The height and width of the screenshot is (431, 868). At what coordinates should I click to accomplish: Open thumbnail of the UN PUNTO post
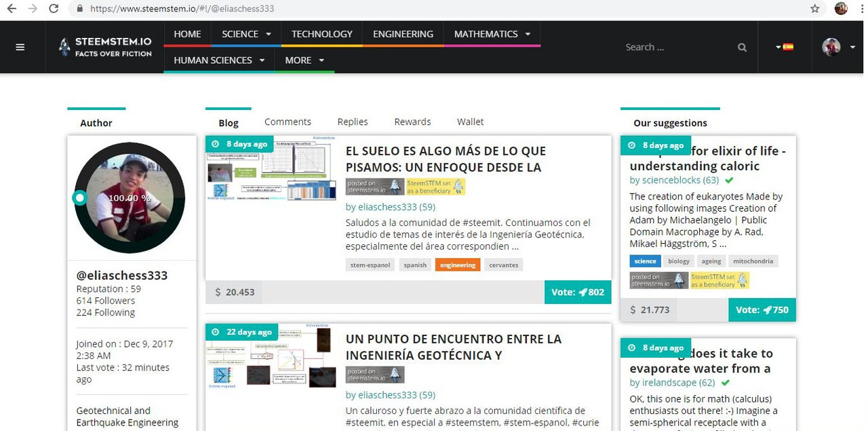point(271,356)
